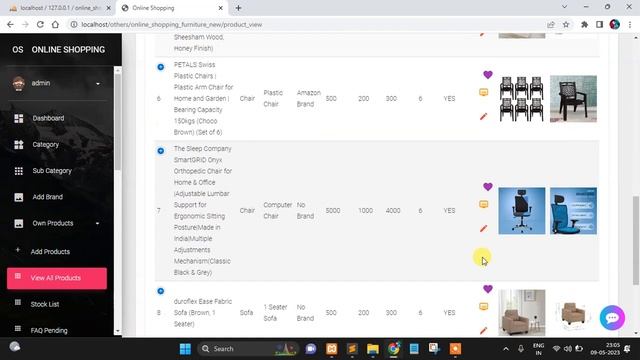Edit the duroflex sofa with pencil icon
The height and width of the screenshot is (360, 640).
[484, 330]
